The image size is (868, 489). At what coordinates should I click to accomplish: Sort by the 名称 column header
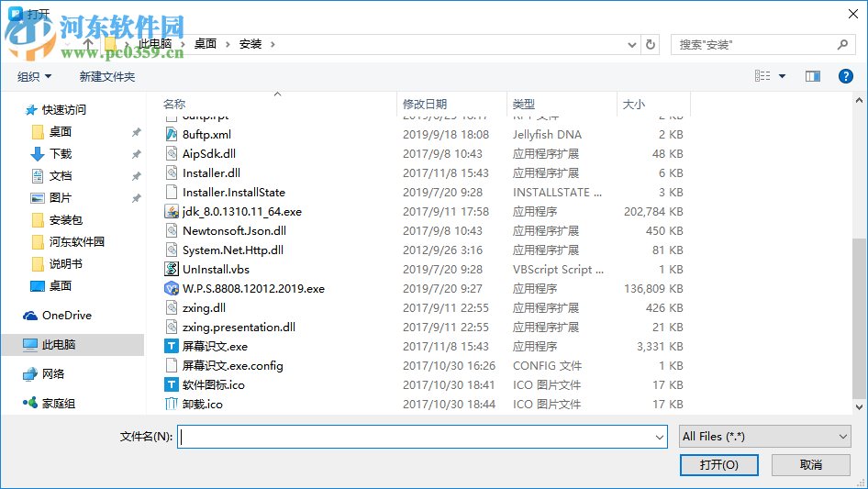point(174,104)
